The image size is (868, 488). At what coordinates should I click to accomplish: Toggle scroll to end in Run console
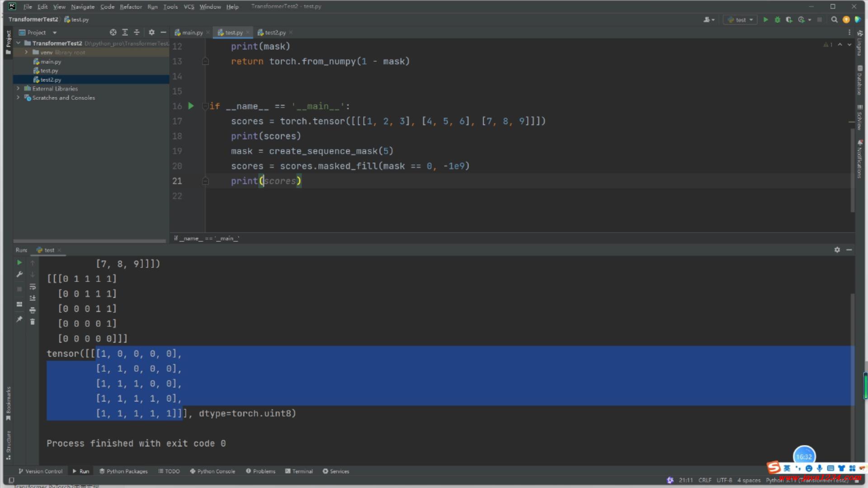point(33,298)
